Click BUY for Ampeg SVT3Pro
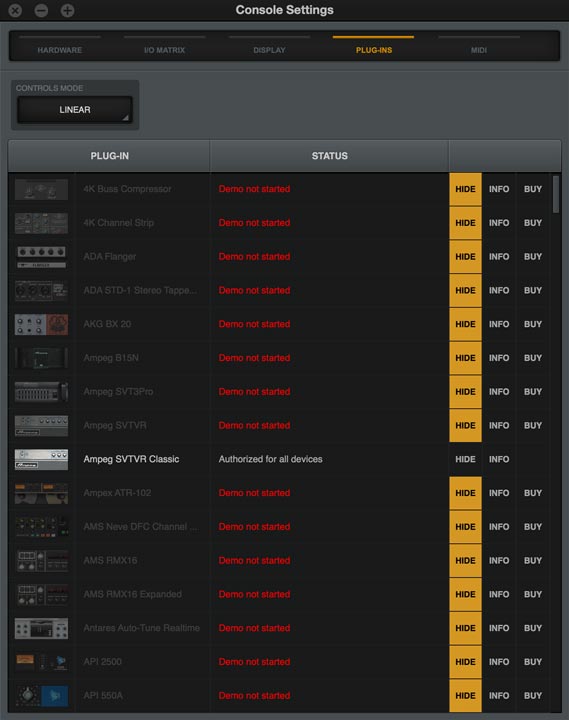Image resolution: width=569 pixels, height=720 pixels. [533, 392]
